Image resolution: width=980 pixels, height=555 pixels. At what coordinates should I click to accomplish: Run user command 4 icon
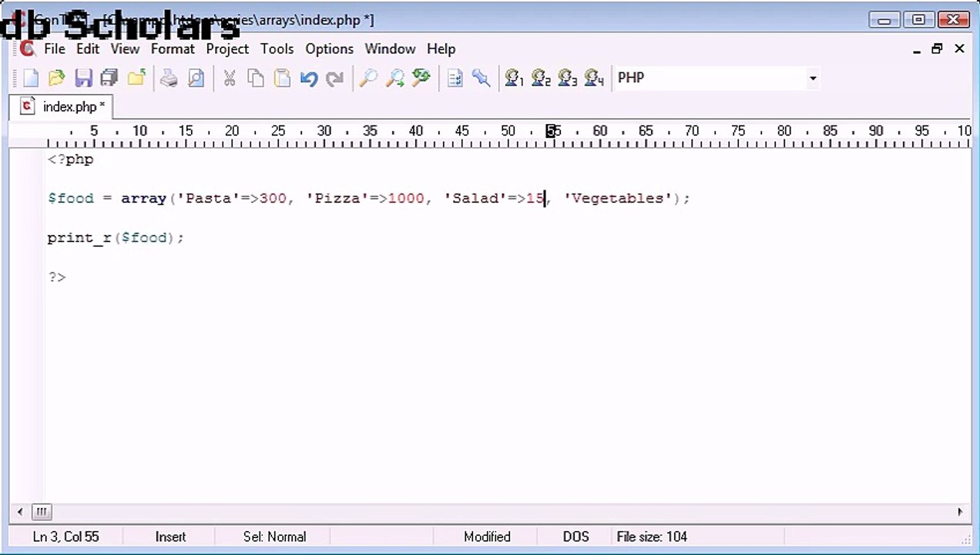(594, 78)
